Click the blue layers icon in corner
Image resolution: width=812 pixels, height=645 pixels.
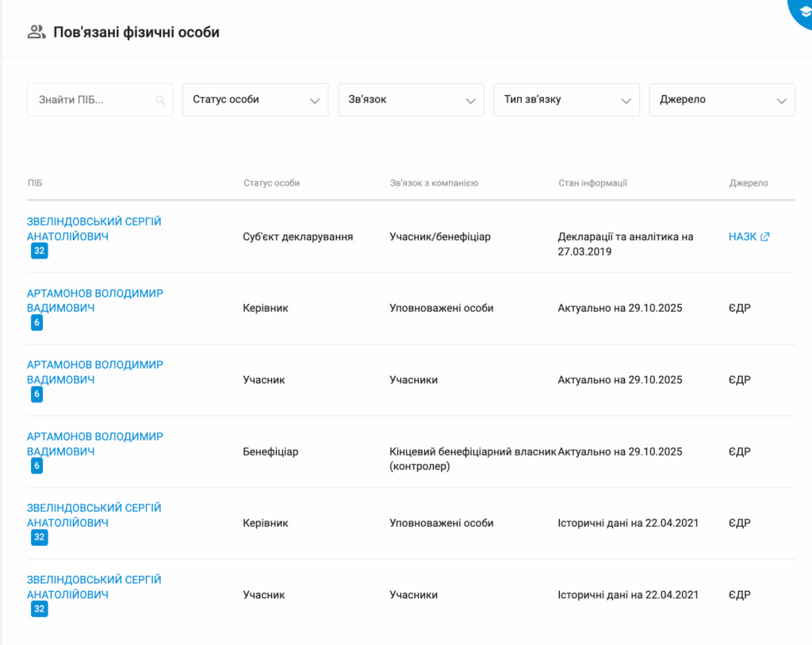(802, 10)
